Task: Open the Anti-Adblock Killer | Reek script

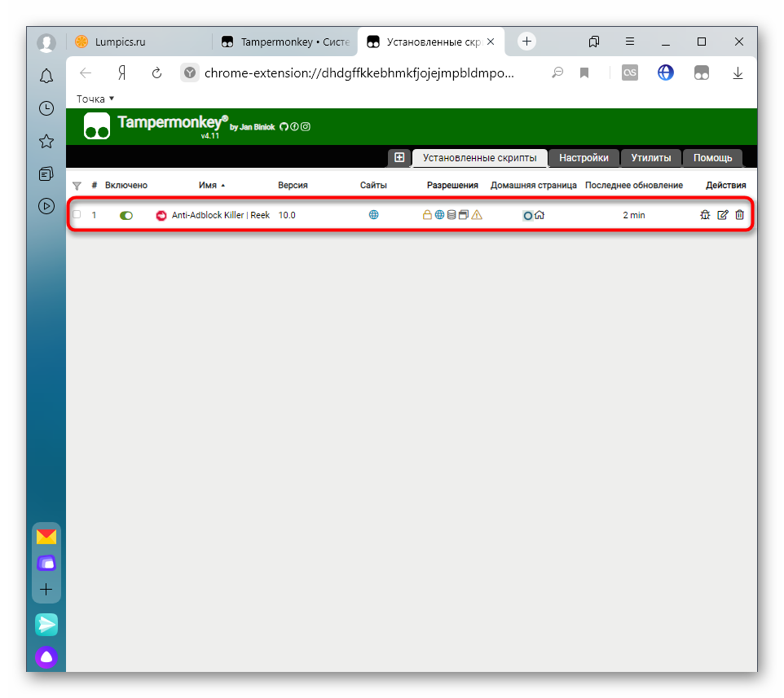Action: (x=220, y=215)
